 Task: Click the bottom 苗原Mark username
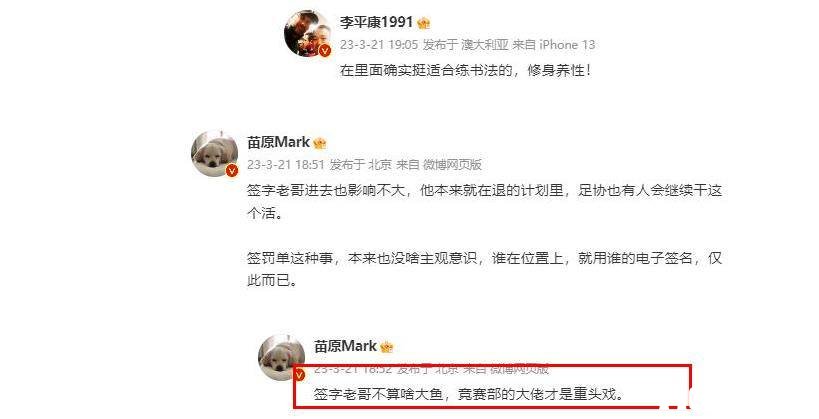point(345,346)
